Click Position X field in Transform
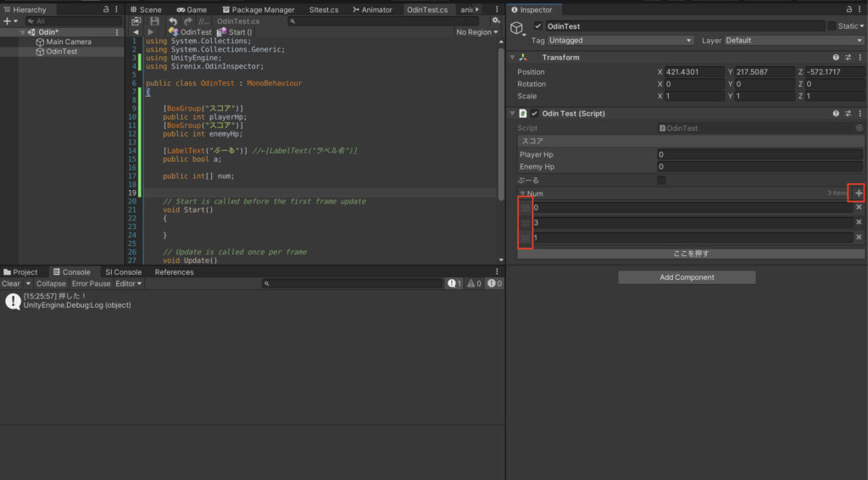Viewport: 868px width, 480px height. [694, 72]
